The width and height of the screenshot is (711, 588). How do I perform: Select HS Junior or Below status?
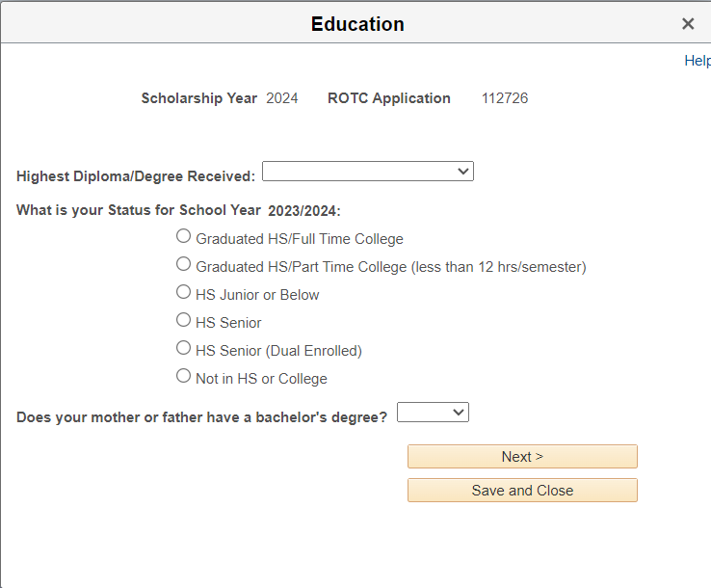coord(183,292)
